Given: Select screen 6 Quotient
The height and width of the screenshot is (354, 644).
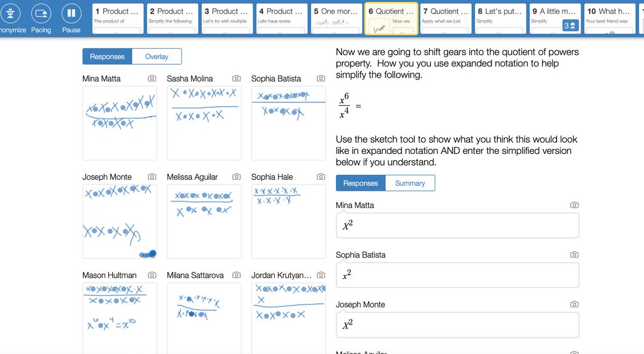Looking at the screenshot, I should 391,19.
